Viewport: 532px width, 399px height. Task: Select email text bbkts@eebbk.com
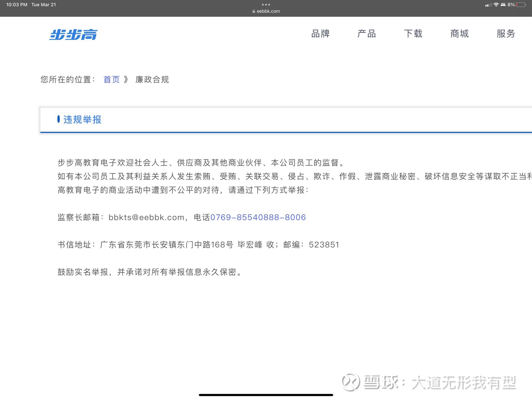(x=146, y=217)
